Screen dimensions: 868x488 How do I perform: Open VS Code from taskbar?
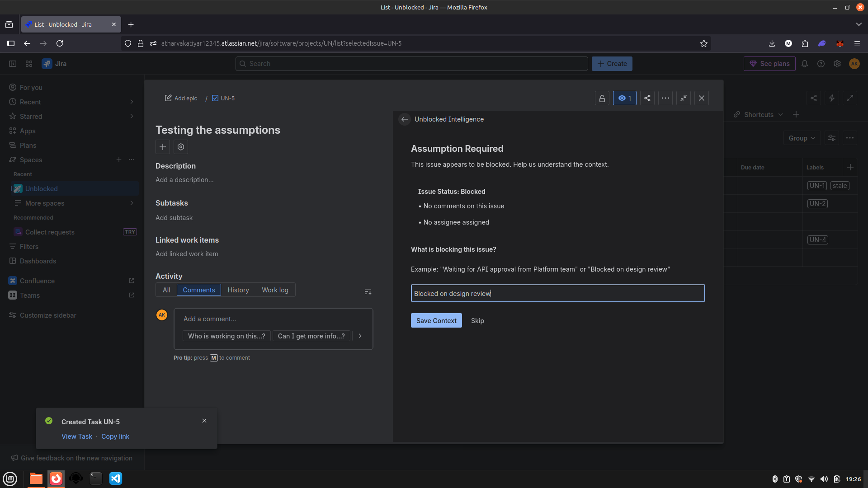(x=116, y=479)
